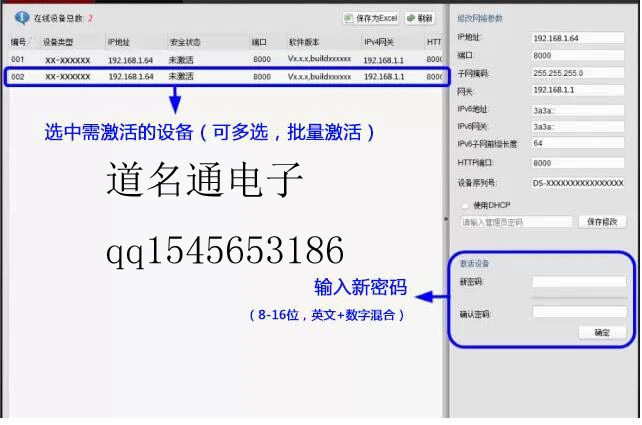Sort by the 端口 column header
642x425 pixels.
click(x=259, y=42)
